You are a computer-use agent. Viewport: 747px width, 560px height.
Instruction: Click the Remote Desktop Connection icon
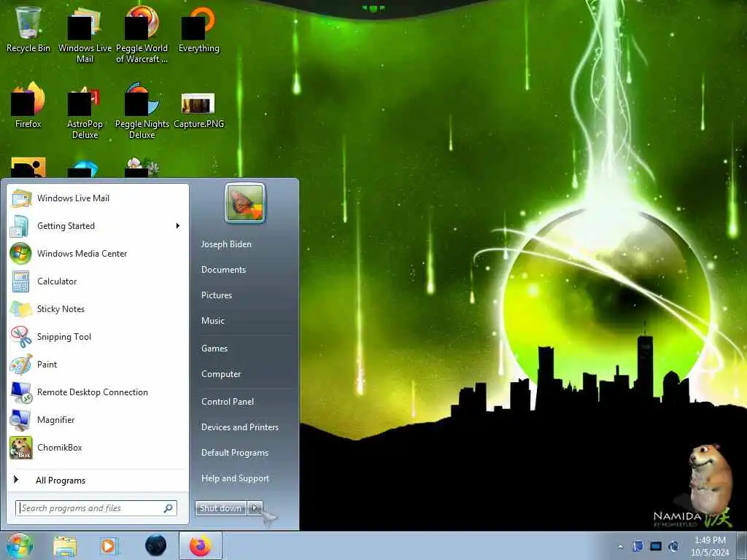click(21, 392)
